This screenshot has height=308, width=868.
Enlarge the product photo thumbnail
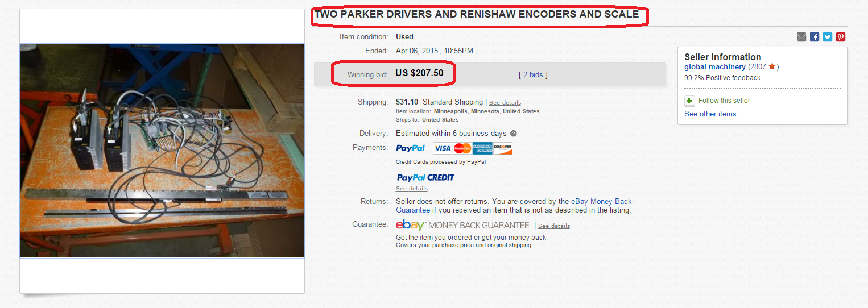(162, 151)
